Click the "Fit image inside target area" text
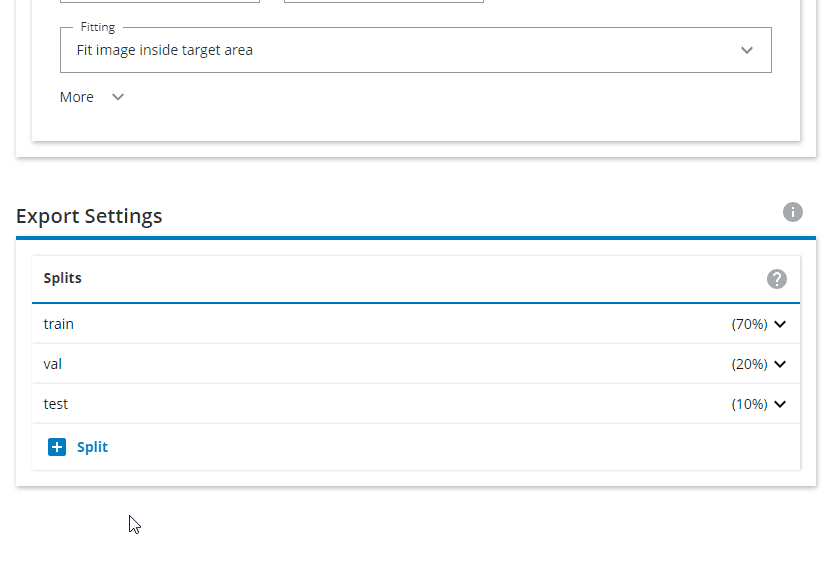 point(165,50)
